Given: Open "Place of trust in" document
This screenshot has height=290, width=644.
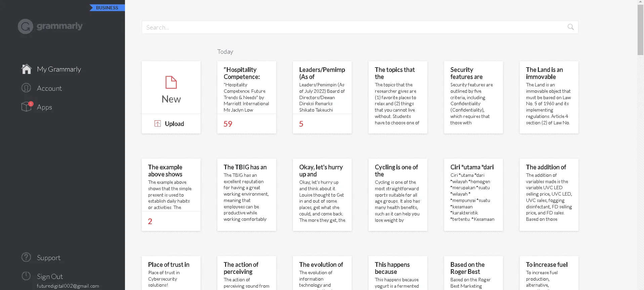Looking at the screenshot, I should (171, 273).
